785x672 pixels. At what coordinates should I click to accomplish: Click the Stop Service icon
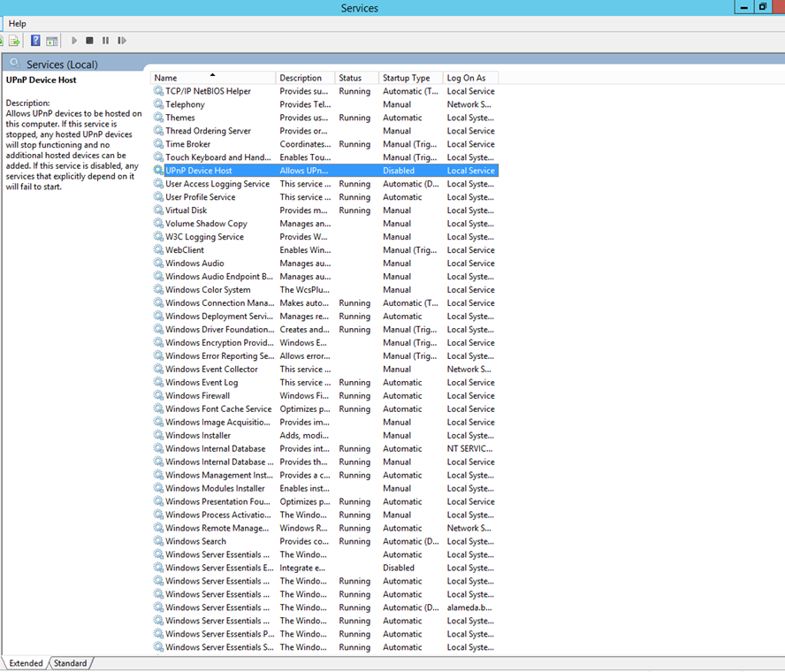click(x=89, y=40)
